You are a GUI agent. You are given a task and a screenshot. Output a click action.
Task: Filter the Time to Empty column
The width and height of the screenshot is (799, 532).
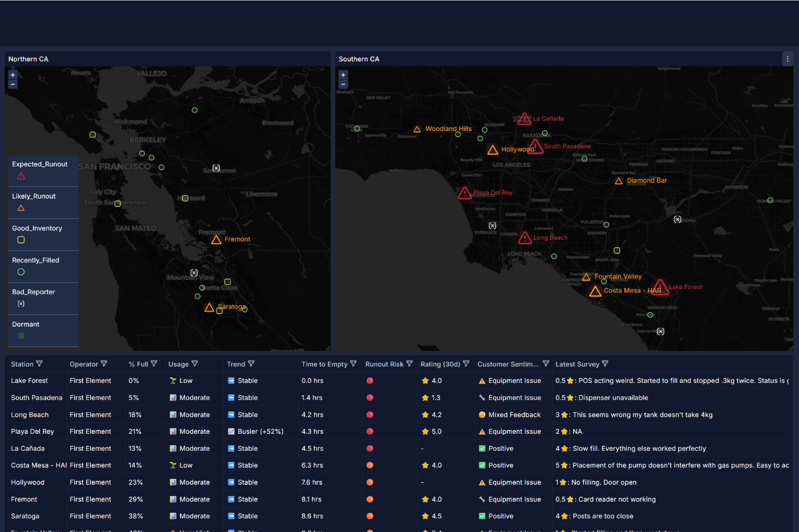pos(353,364)
